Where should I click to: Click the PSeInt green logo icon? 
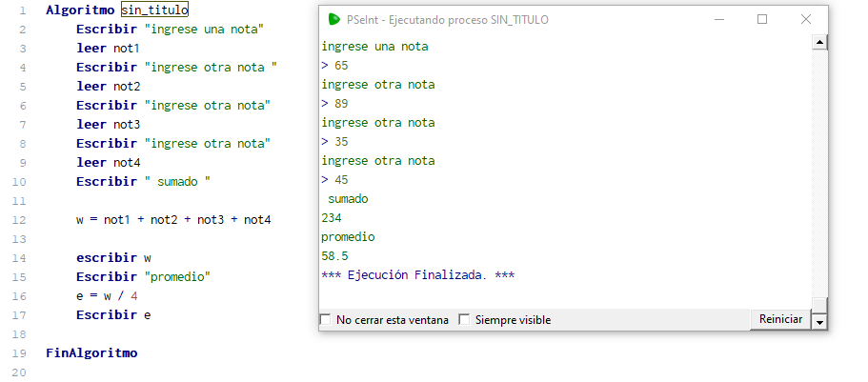(333, 19)
